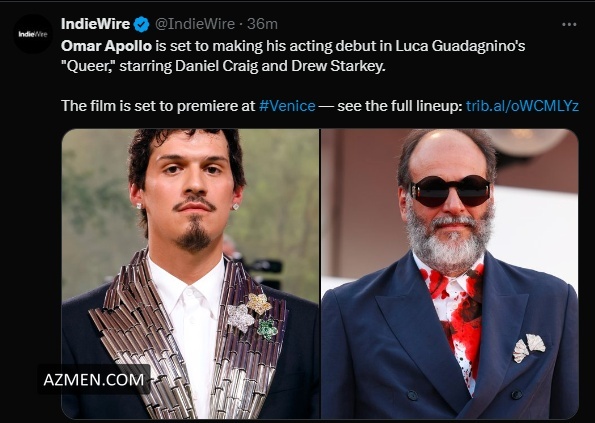Click the blue verified badge
The height and width of the screenshot is (423, 595).
142,24
